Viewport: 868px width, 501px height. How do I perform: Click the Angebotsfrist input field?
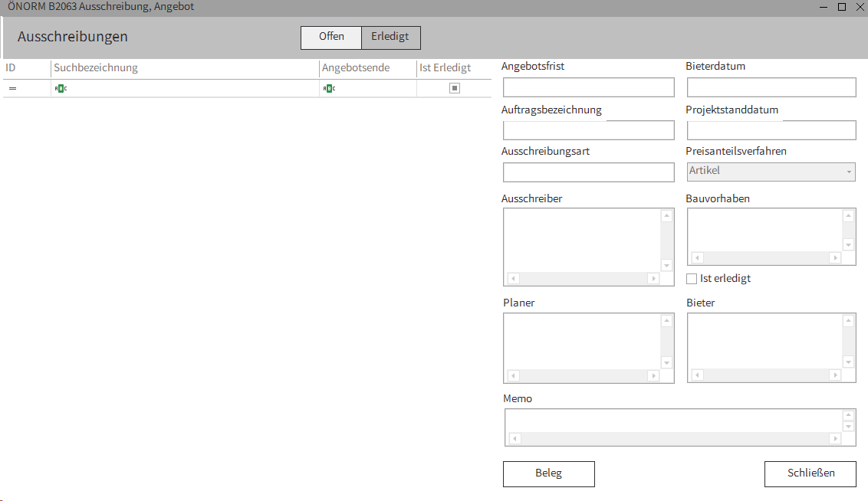(x=588, y=87)
